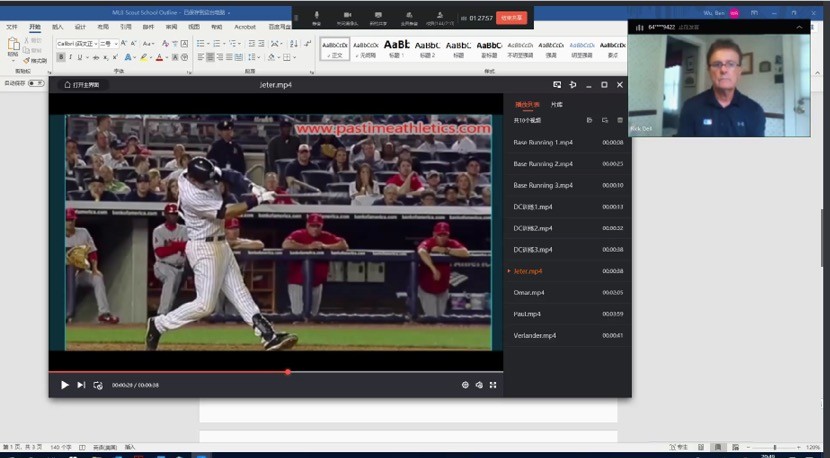Open line spacing dropdown in Word

252,57
